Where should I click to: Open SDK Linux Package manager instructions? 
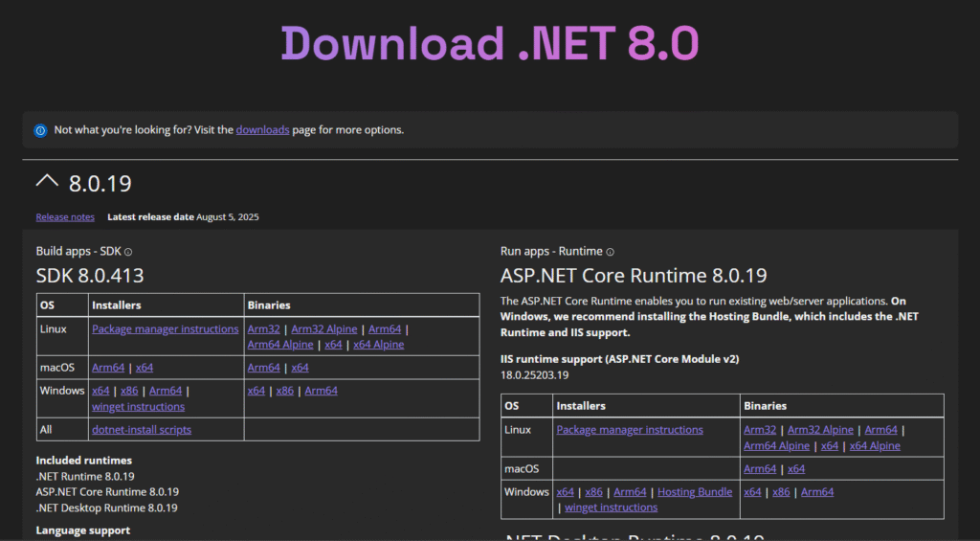click(165, 329)
